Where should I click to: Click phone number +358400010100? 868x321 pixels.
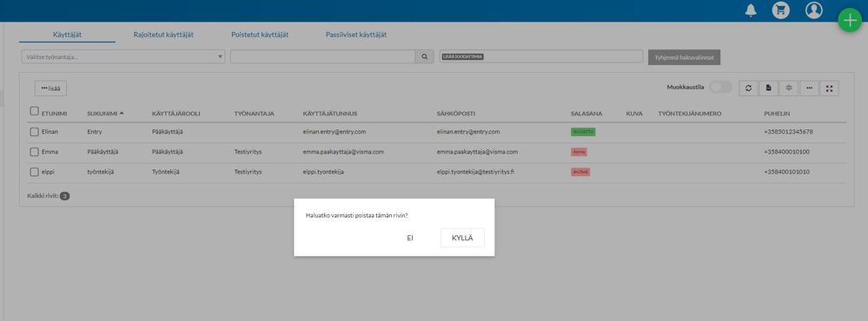786,152
